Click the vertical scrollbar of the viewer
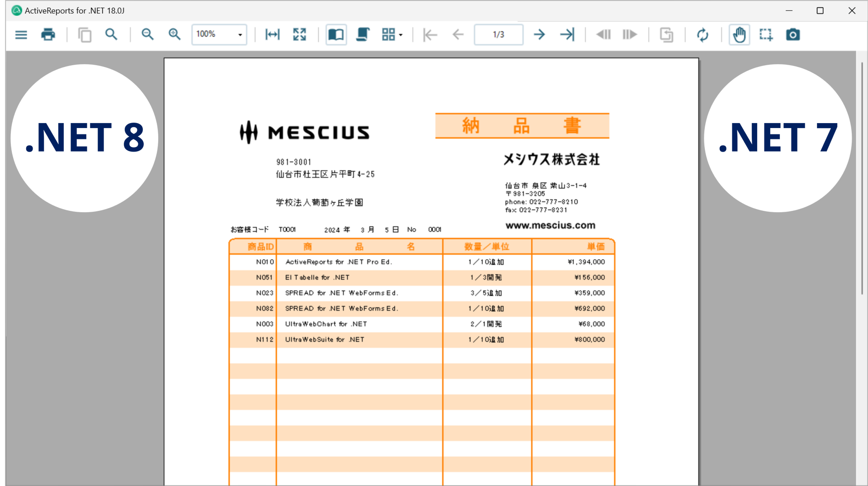The width and height of the screenshot is (868, 486). (862, 179)
